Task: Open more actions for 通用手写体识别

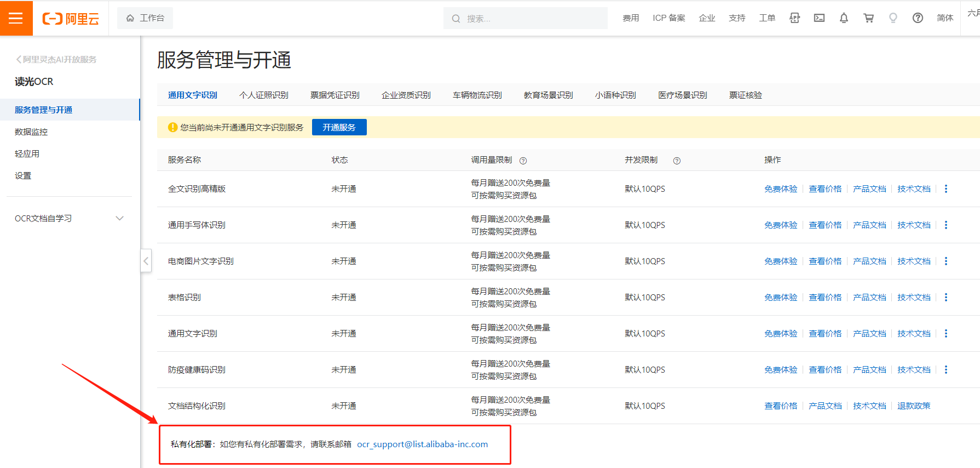Action: click(946, 225)
